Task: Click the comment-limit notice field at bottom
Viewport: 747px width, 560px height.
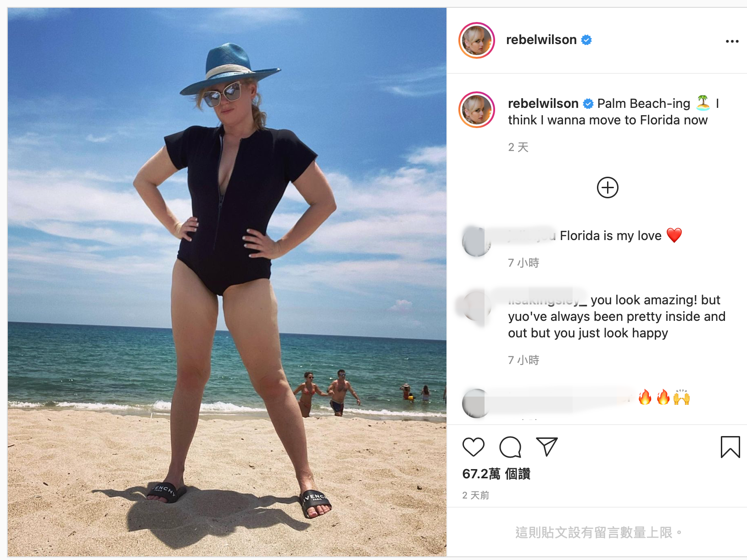Action: click(597, 532)
